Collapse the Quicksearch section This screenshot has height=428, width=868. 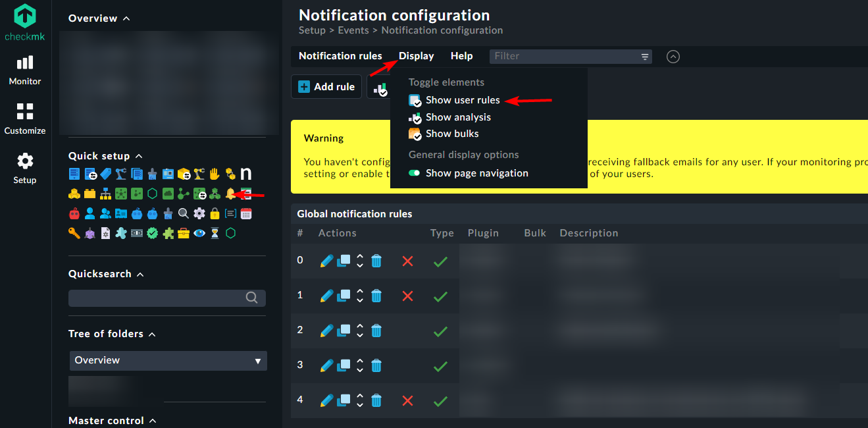pyautogui.click(x=140, y=274)
